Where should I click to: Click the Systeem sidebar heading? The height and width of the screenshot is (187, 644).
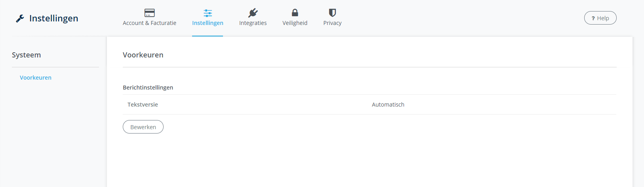26,55
